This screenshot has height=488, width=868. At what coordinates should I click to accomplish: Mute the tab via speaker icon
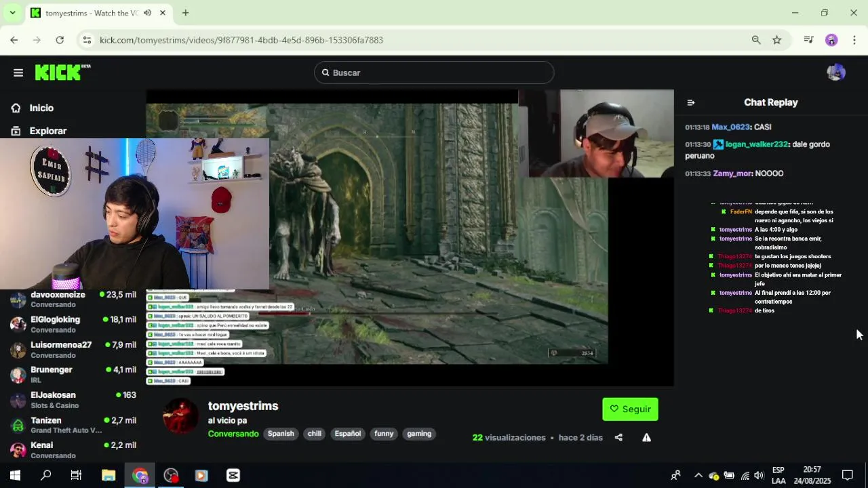click(x=148, y=13)
